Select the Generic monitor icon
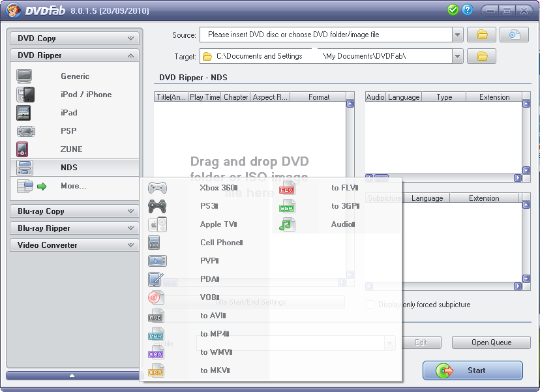The image size is (540, 392). 24,76
